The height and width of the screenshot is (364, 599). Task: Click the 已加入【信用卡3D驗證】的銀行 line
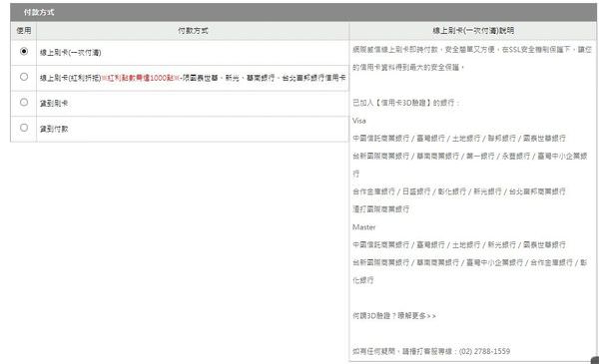coord(405,103)
